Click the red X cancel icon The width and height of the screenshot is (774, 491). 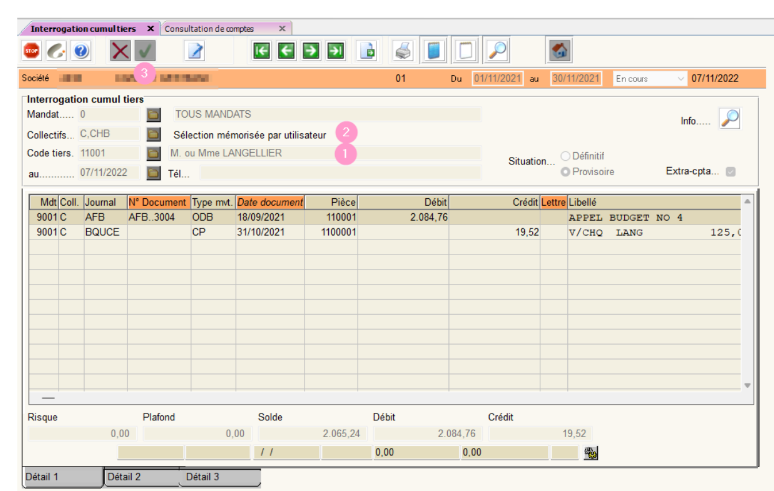click(x=121, y=50)
